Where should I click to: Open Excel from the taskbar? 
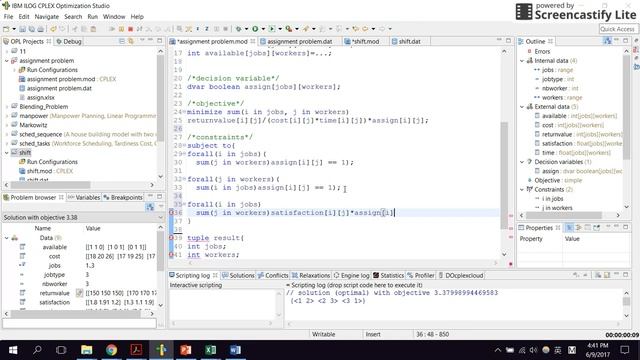click(211, 350)
